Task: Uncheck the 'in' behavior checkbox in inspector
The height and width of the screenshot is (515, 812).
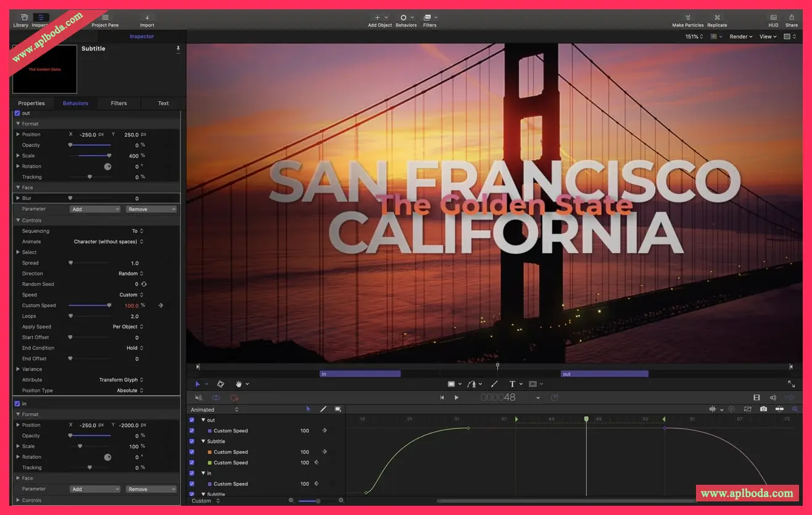Action: pos(17,404)
